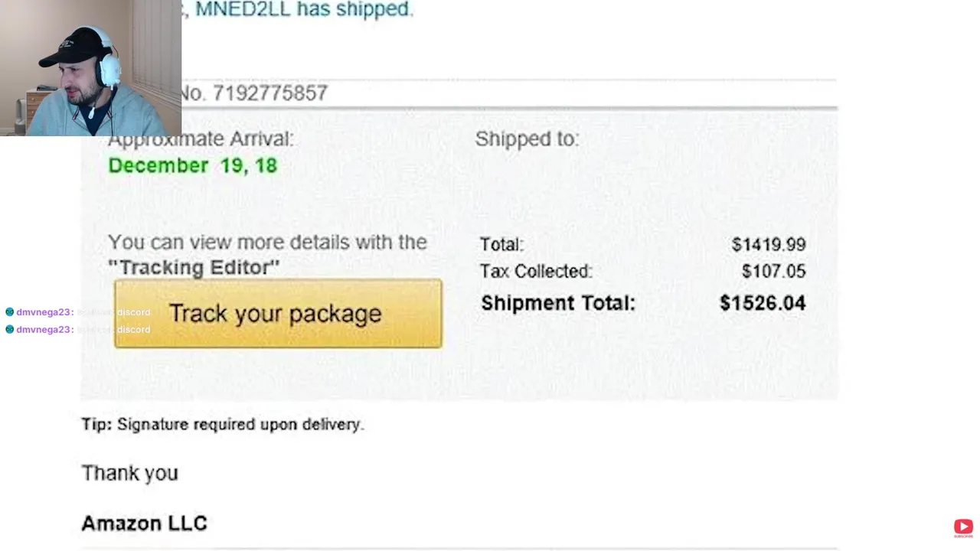Click the lower dmvnega23 chat badge icon
The image size is (980, 551).
[9, 330]
